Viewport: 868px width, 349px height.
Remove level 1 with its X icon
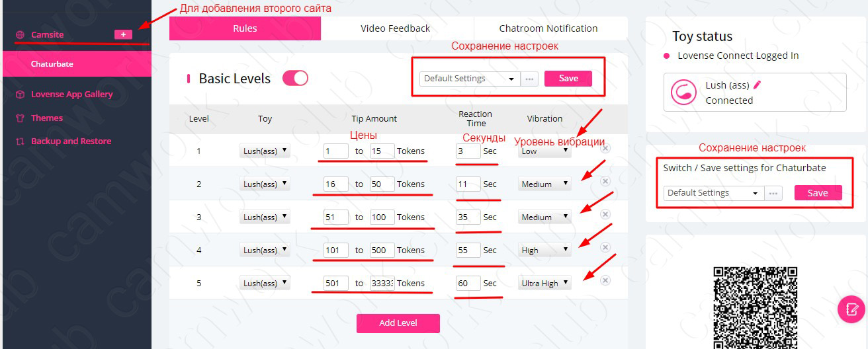[x=605, y=149]
